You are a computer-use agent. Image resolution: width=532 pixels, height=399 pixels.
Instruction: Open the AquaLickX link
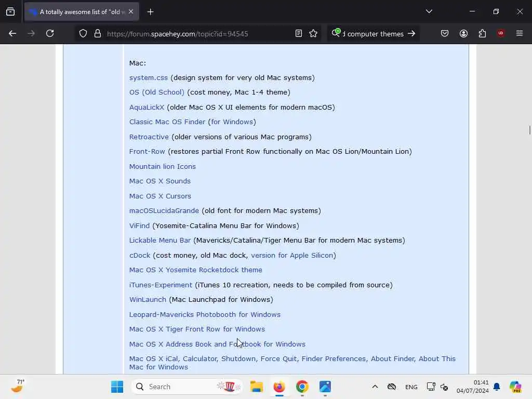[147, 107]
